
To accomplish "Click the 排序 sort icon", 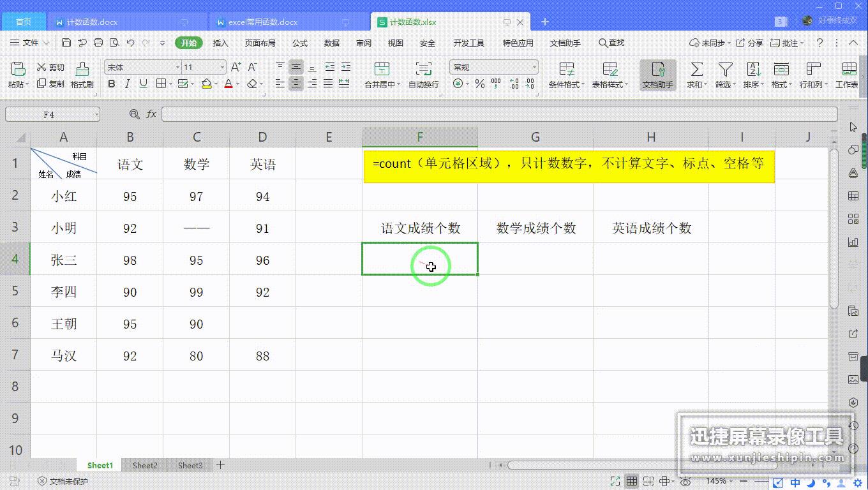I will coord(754,69).
